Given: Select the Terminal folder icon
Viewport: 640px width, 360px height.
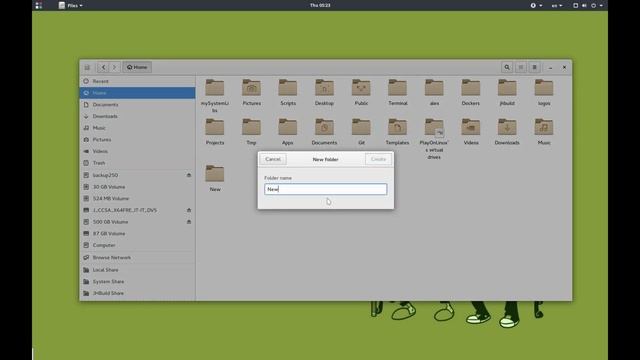Looking at the screenshot, I should (x=398, y=88).
